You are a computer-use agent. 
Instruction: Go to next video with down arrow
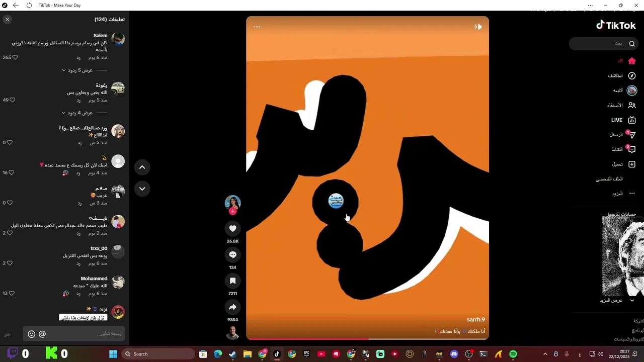coord(142,189)
